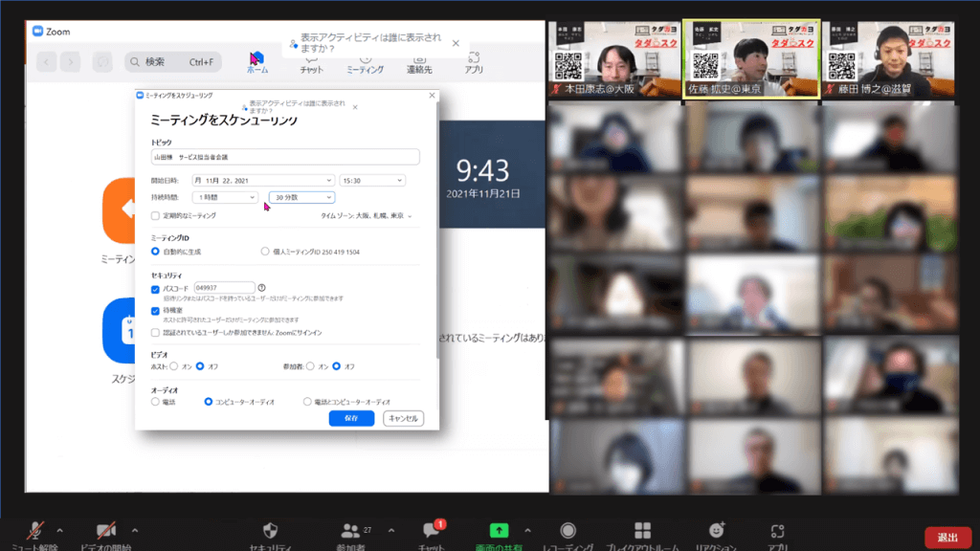Click the passcode field 049937
This screenshot has width=980, height=551.
tap(224, 288)
